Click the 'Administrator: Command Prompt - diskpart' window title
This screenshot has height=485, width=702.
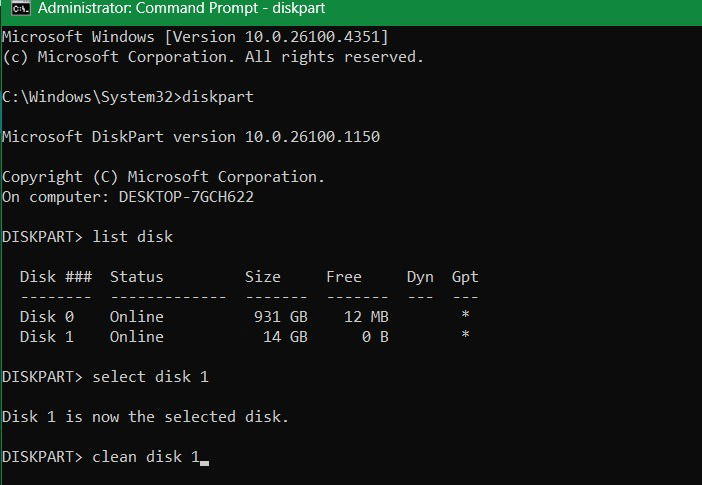click(x=165, y=12)
